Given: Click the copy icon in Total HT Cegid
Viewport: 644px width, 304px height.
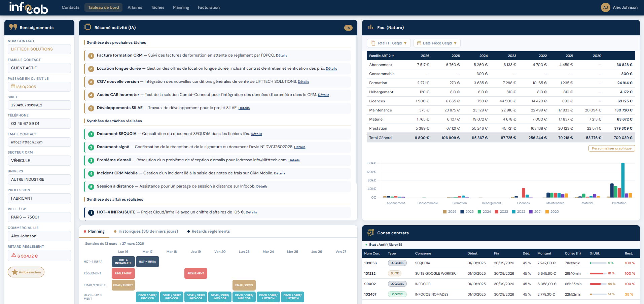Looking at the screenshot, I should click(x=373, y=43).
